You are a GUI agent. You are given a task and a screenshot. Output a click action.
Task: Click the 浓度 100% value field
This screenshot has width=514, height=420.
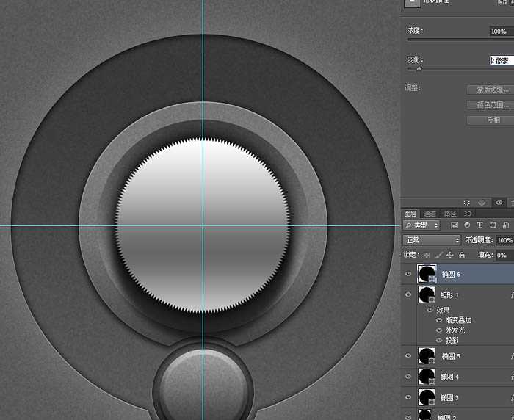[x=502, y=32]
